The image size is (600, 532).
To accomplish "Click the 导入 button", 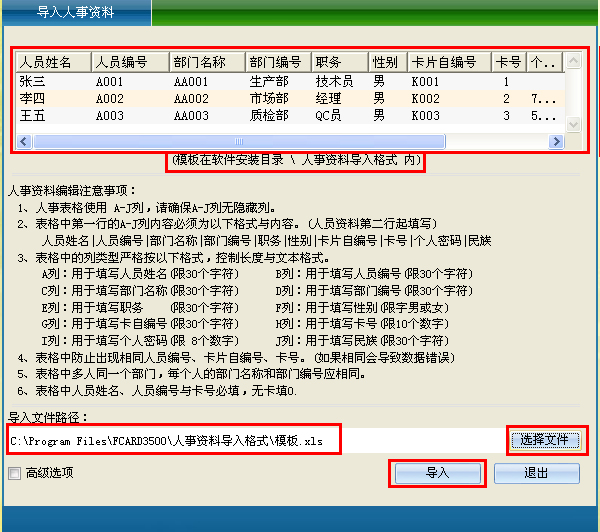I will click(x=437, y=473).
